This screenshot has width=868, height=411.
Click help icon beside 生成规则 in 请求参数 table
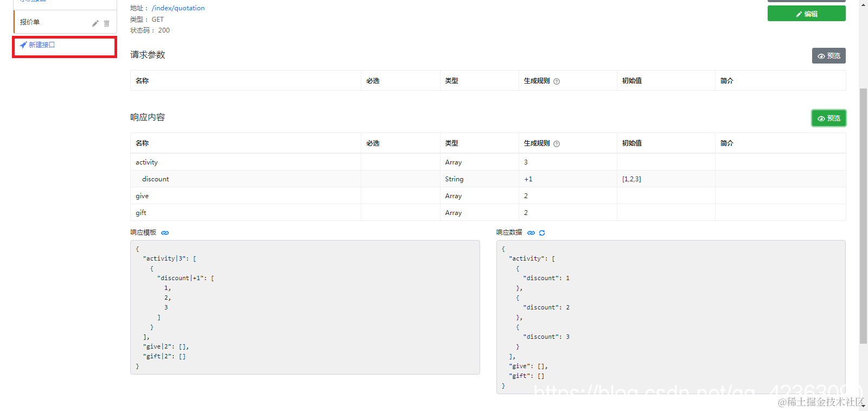click(557, 81)
